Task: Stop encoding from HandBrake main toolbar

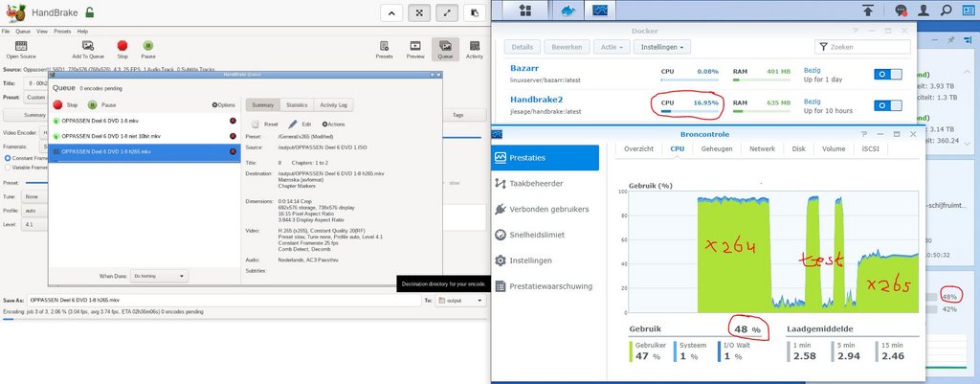Action: [x=122, y=45]
